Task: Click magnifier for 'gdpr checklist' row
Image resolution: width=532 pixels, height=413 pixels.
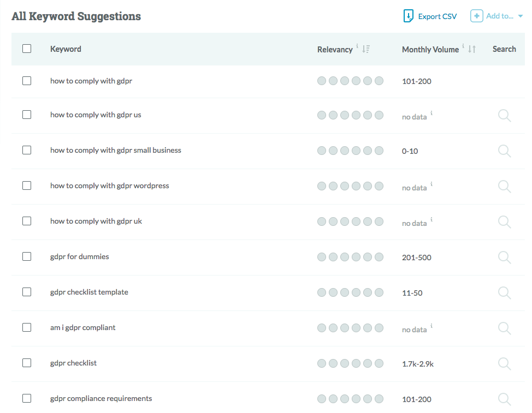Action: pos(505,364)
